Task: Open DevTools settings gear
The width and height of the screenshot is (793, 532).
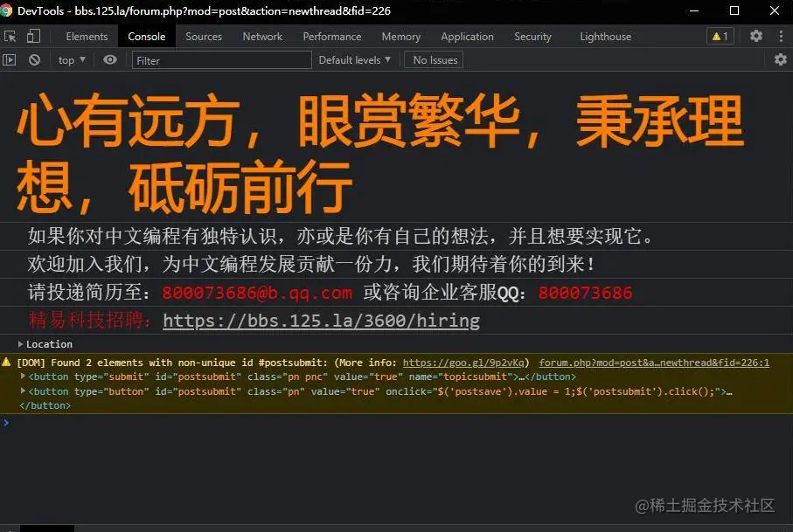Action: pos(755,36)
